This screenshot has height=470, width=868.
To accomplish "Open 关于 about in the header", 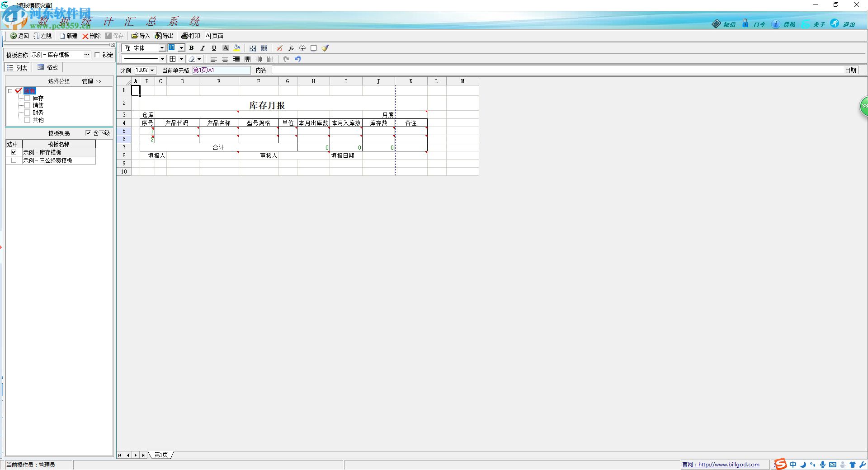I will click(x=814, y=24).
